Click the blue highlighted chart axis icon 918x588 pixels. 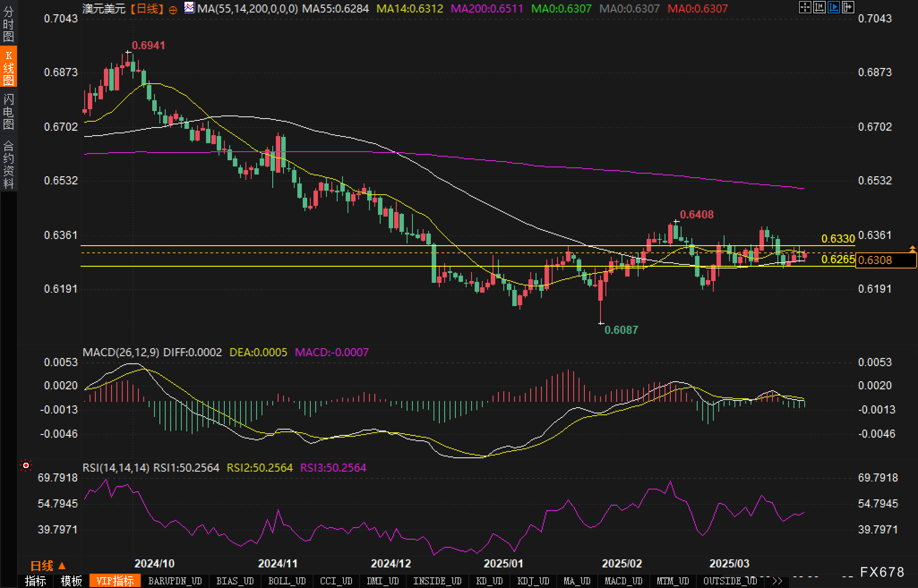point(833,7)
